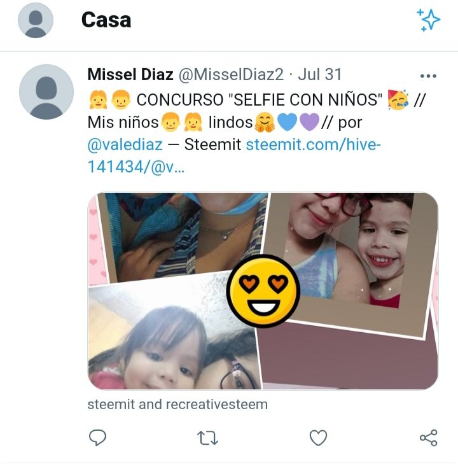This screenshot has height=476, width=458.
Task: Tap the steemit and recreativesteem caption
Action: (x=177, y=404)
